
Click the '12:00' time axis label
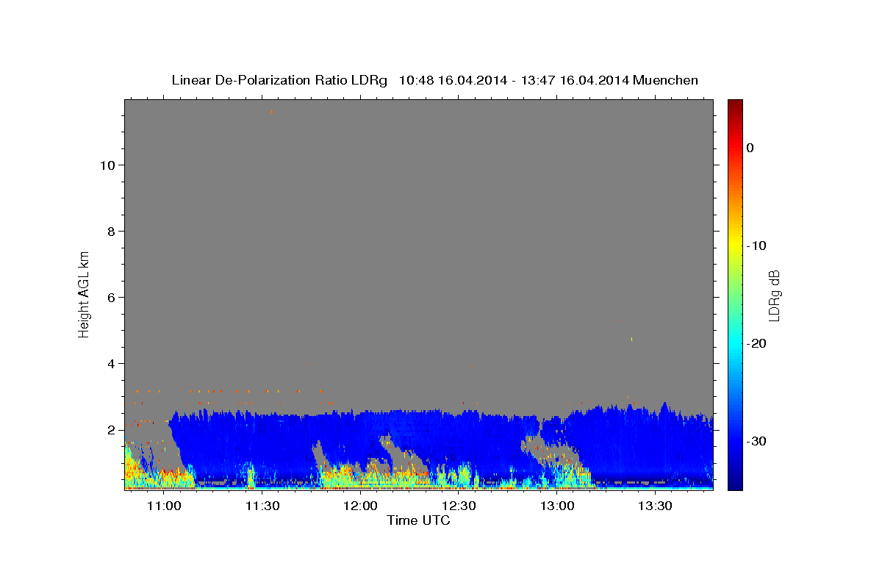pyautogui.click(x=361, y=506)
